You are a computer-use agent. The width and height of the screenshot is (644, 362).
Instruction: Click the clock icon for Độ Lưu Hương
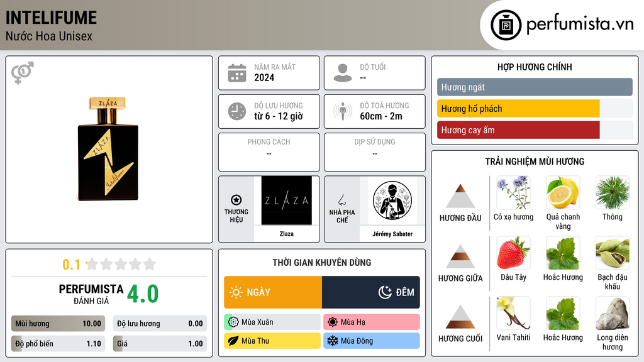coord(237,111)
